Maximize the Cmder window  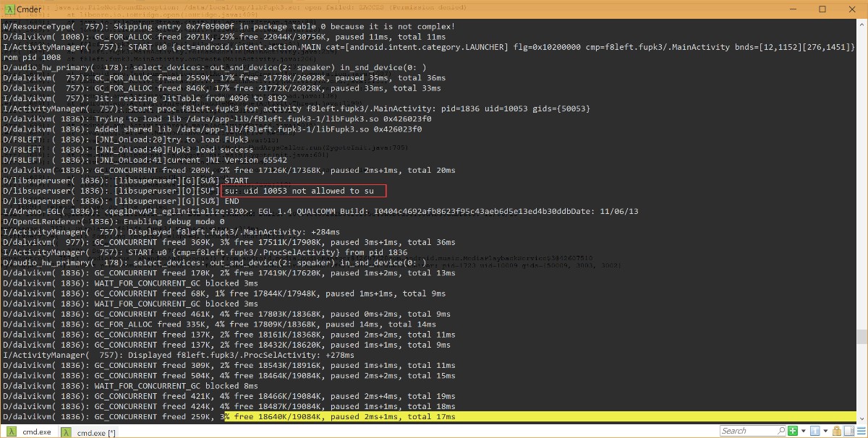pyautogui.click(x=821, y=9)
